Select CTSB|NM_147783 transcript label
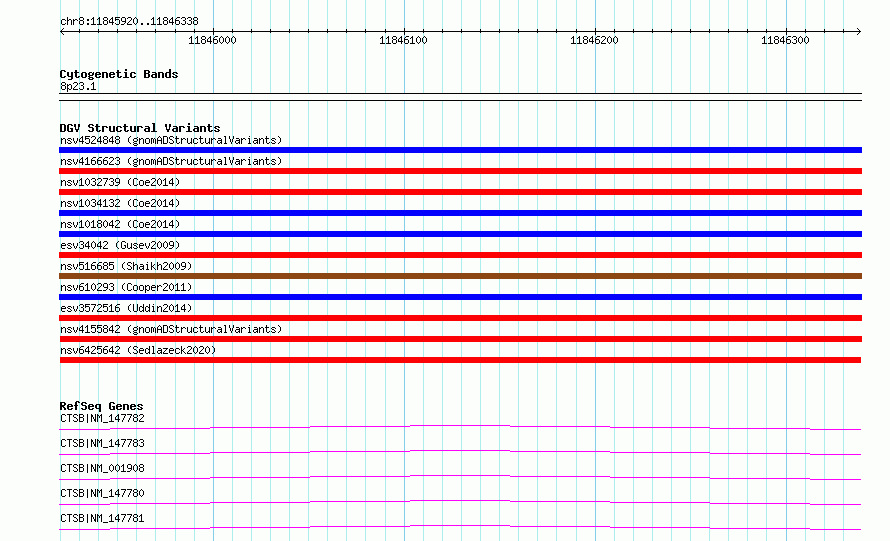The width and height of the screenshot is (890, 541). click(x=102, y=443)
